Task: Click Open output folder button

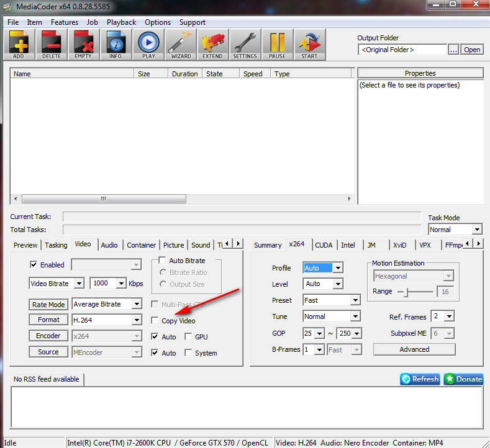Action: tap(472, 50)
